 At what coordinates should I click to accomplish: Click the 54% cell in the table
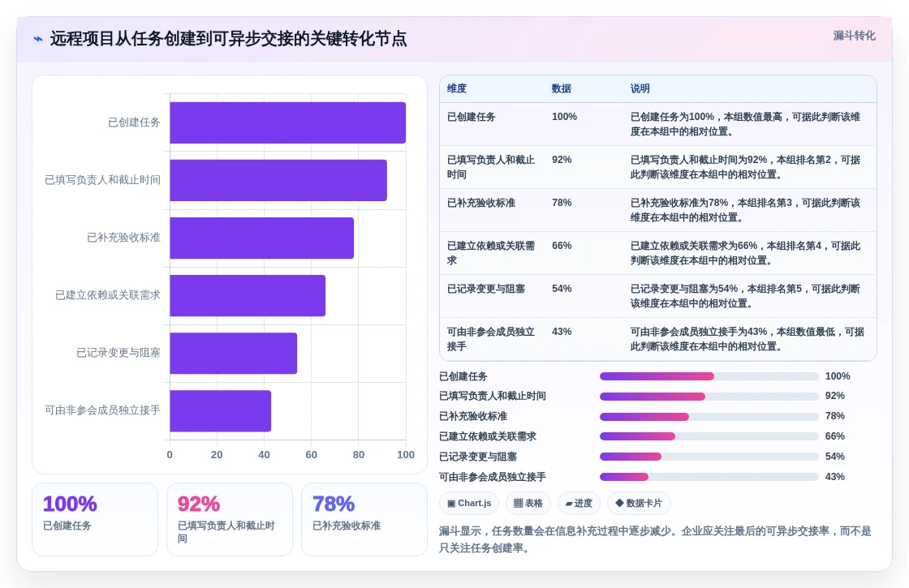(561, 289)
